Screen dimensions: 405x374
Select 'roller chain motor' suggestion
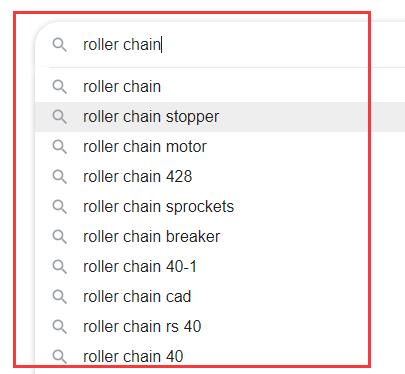(x=220, y=147)
